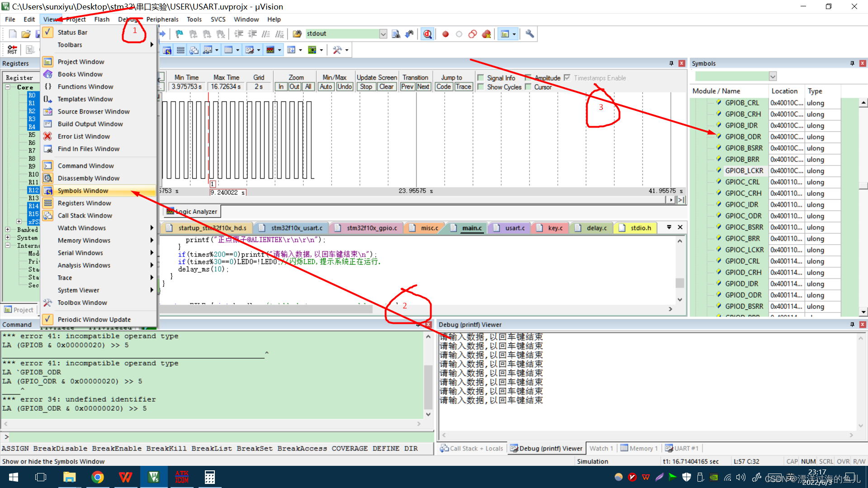
Task: Open the Symbols panel filter dropdown arrow
Action: [773, 76]
